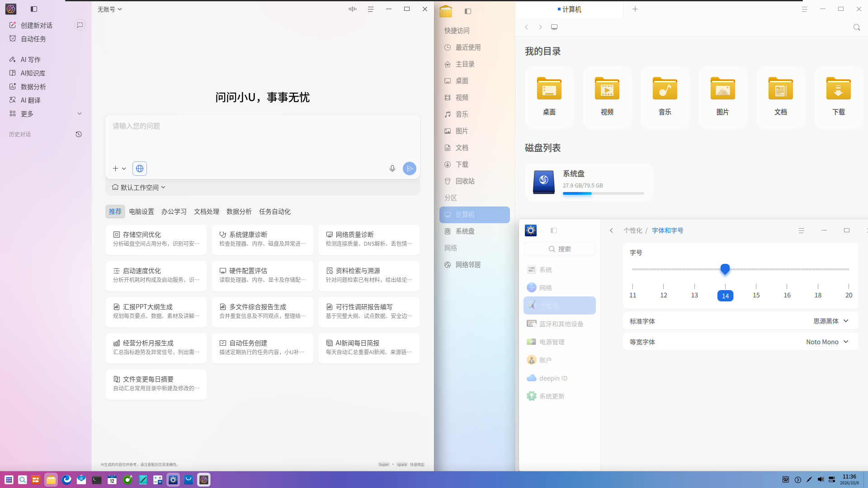The width and height of the screenshot is (868, 488).
Task: Click 创建新对话 in sidebar
Action: 37,25
